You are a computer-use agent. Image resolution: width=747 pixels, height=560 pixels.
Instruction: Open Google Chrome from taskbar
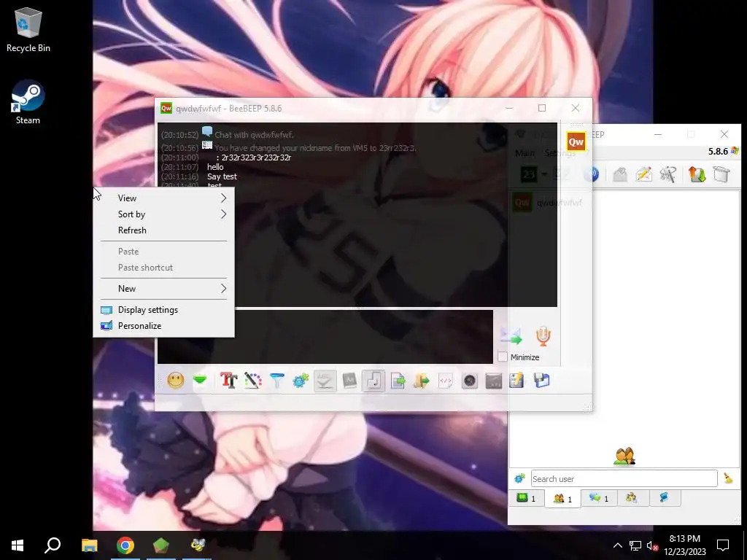pos(125,545)
